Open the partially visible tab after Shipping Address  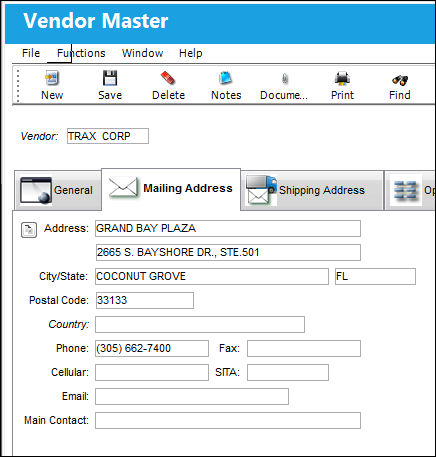click(x=410, y=190)
